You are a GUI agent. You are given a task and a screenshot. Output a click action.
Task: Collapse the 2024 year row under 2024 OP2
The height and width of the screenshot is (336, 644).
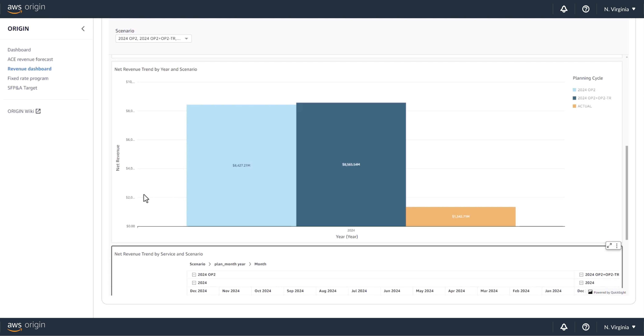(194, 283)
